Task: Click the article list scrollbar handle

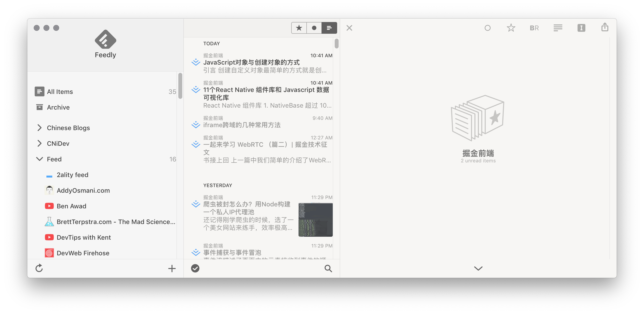Action: [x=336, y=44]
